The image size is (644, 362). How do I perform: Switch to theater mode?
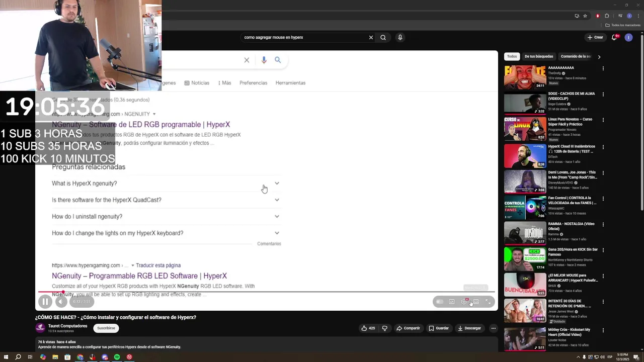point(476,302)
